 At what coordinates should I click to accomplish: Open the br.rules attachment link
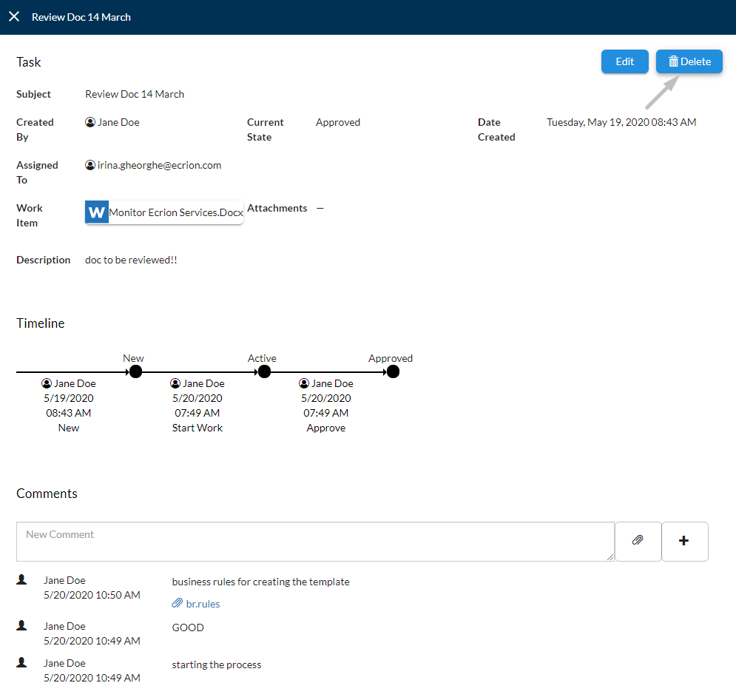tap(203, 605)
